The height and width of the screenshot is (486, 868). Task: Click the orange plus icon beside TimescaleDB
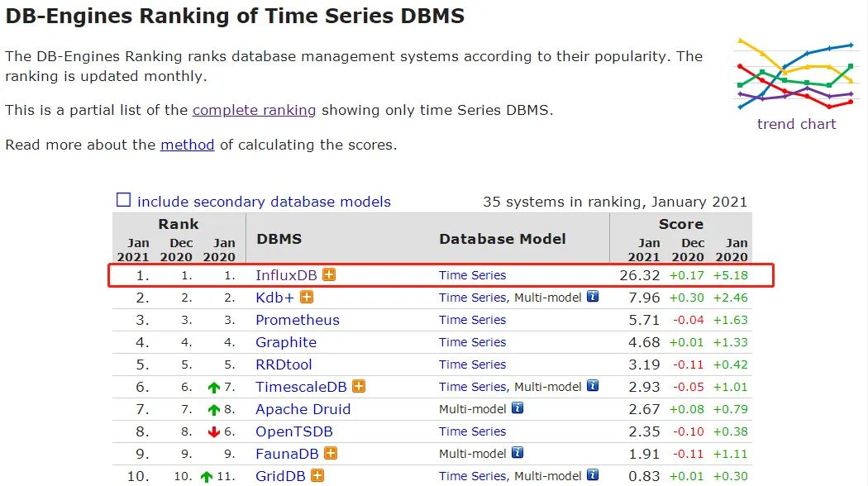[x=359, y=386]
